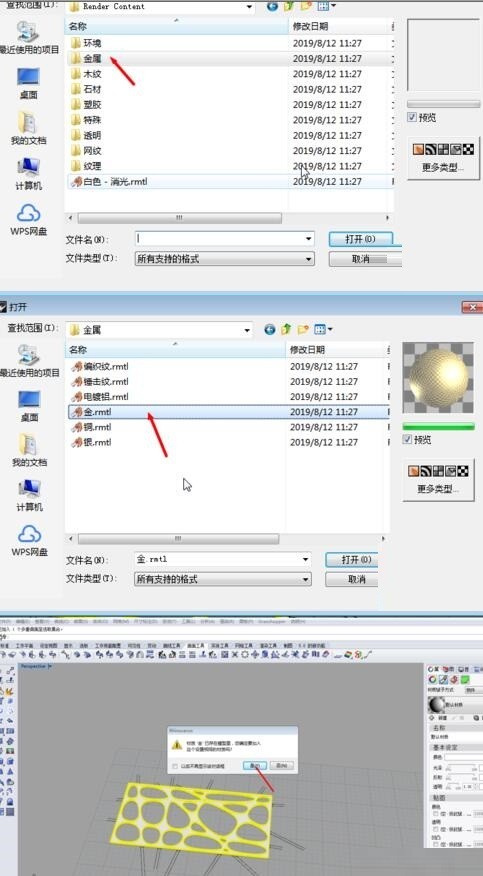Enable 凹凸 texture checkbox in Rhino 贴图 section
Viewport: 483px width, 876px height.
[436, 845]
